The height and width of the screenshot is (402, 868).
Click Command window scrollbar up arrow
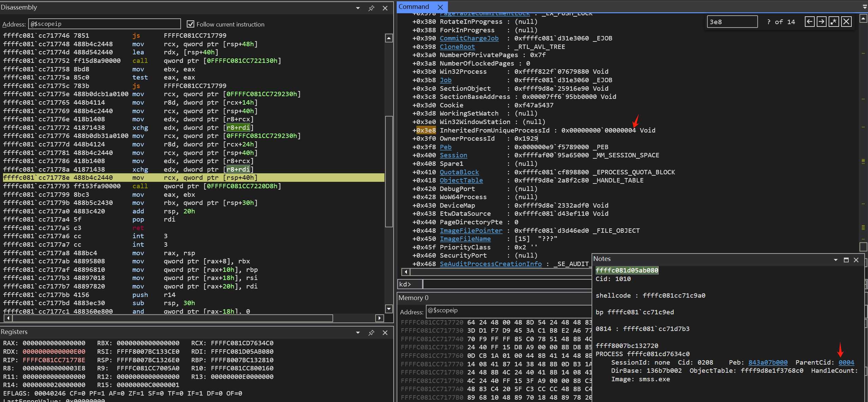coord(863,18)
